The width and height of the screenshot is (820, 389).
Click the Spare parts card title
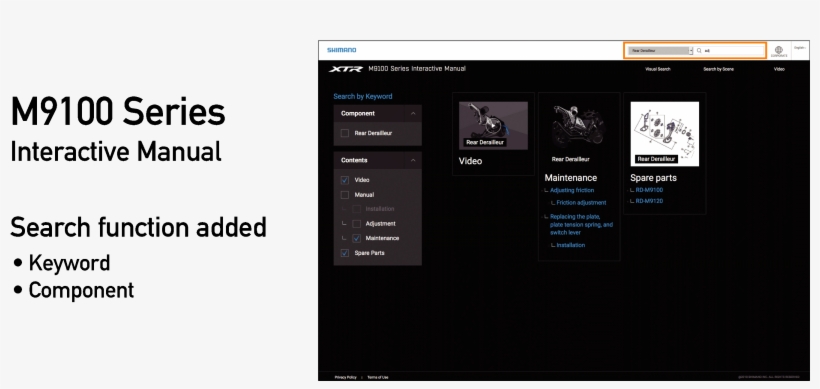point(653,178)
